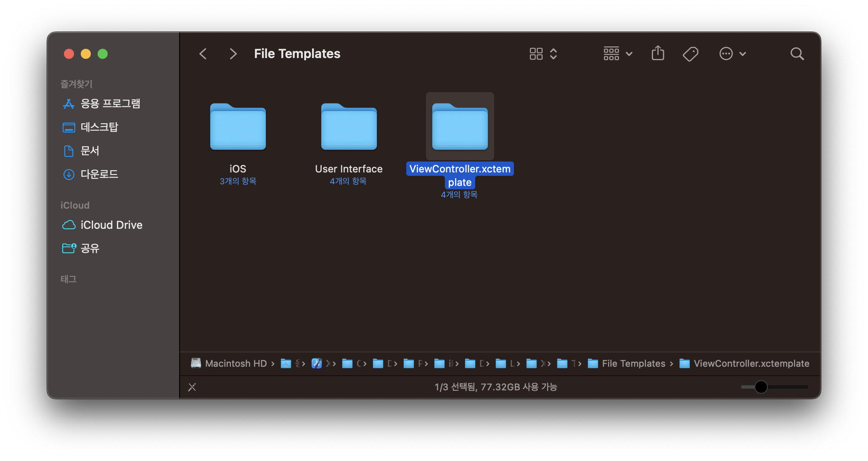
Task: Open the iOS folder icon
Action: 238,127
